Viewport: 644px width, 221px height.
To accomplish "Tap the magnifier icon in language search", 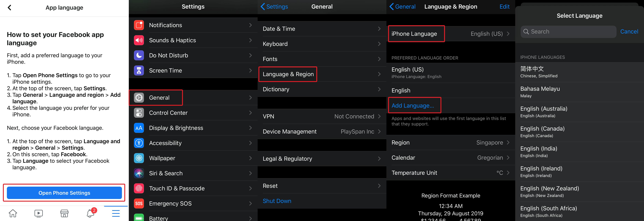I will click(x=526, y=32).
